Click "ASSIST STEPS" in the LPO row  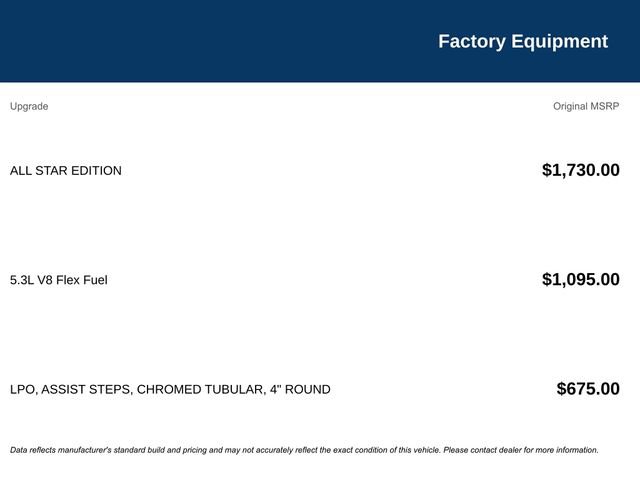(x=87, y=389)
